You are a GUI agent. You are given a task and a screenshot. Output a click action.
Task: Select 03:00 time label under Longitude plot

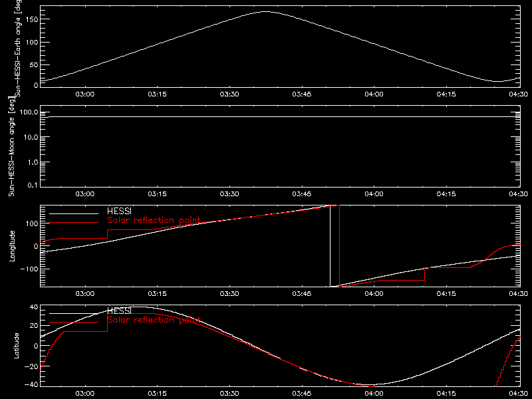[85, 293]
